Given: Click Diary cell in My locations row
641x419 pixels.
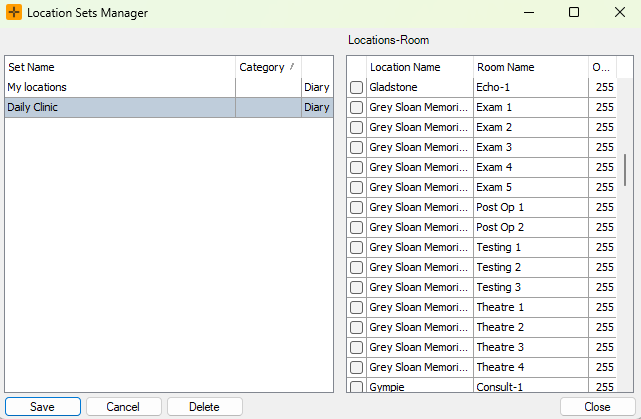Looking at the screenshot, I should 317,87.
